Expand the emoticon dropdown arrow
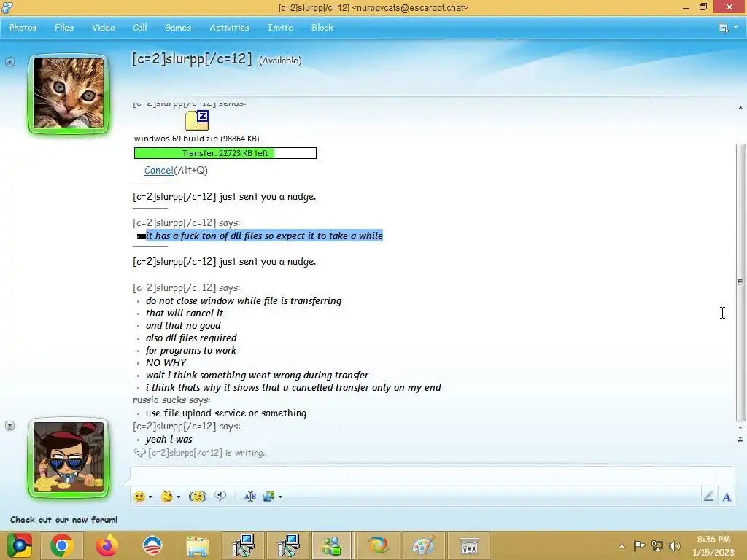 (150, 497)
